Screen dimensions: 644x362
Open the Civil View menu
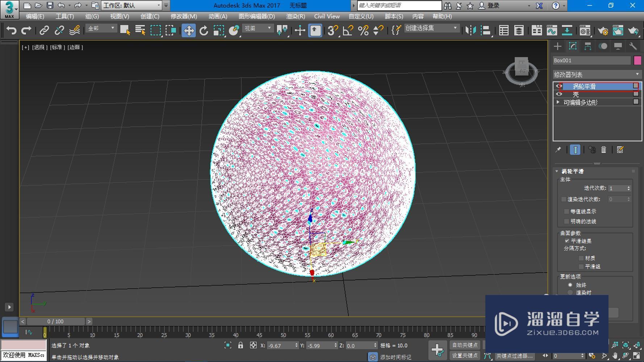click(x=327, y=16)
